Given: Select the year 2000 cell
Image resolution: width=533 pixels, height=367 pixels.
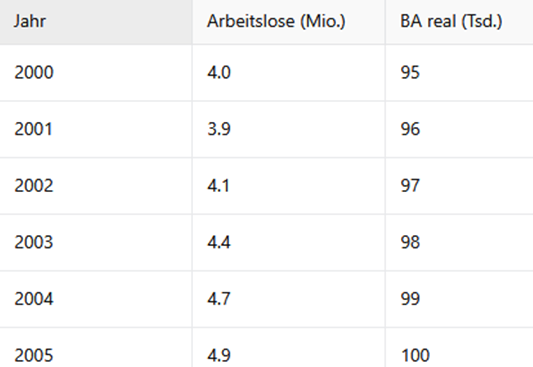Looking at the screenshot, I should click(x=96, y=73).
